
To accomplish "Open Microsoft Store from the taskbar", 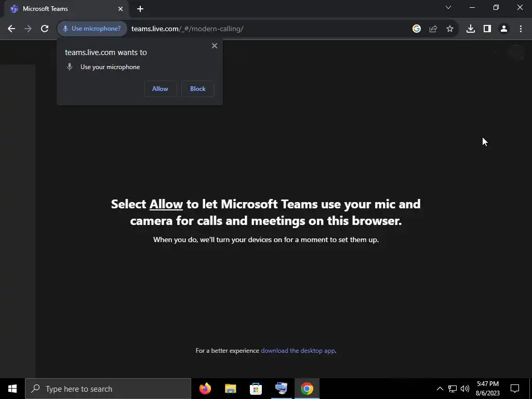I will (x=256, y=389).
